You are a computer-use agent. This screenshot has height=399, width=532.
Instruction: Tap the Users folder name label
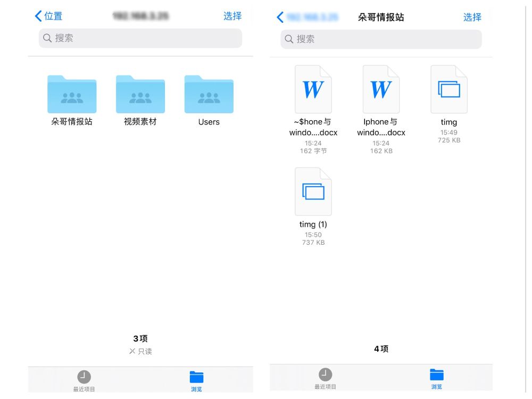[209, 122]
